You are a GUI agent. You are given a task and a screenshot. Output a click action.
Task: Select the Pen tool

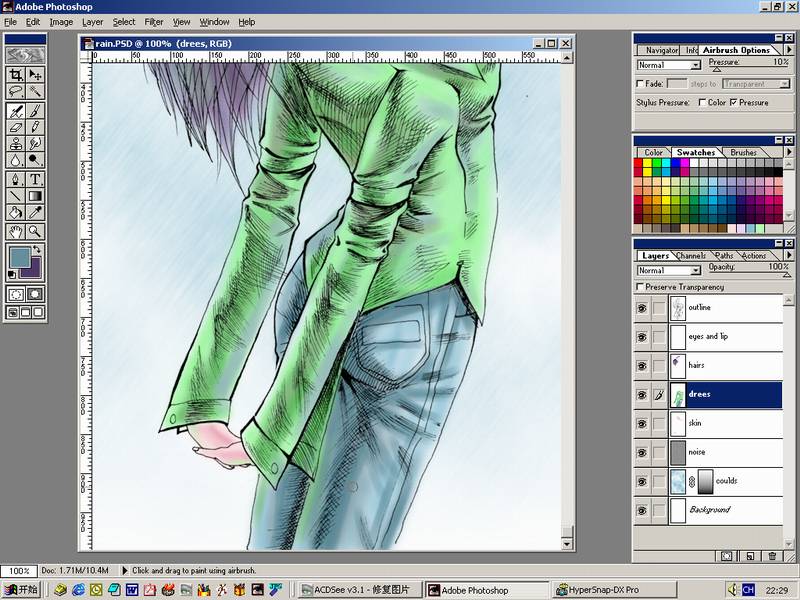[16, 179]
